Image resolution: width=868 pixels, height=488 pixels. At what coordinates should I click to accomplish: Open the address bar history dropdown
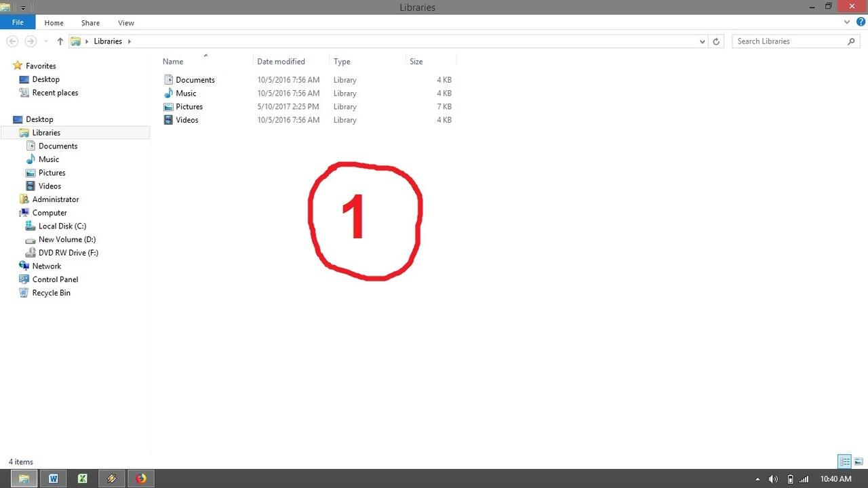pyautogui.click(x=702, y=41)
